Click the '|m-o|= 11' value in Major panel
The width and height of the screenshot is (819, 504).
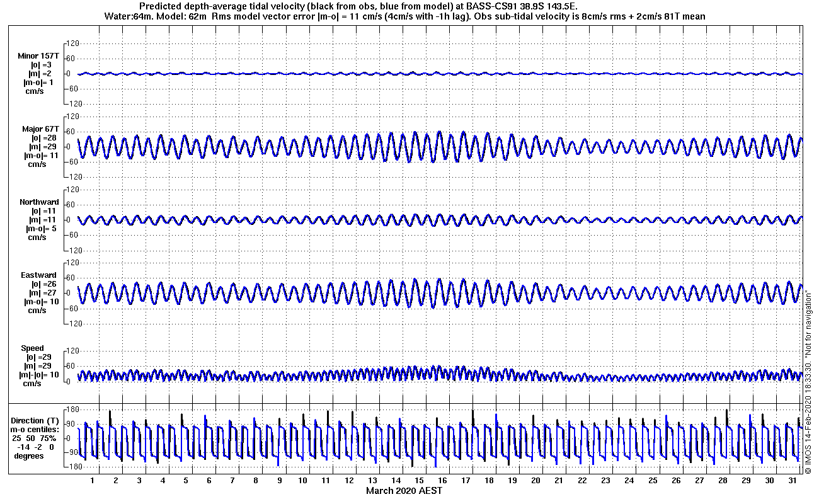(x=41, y=155)
